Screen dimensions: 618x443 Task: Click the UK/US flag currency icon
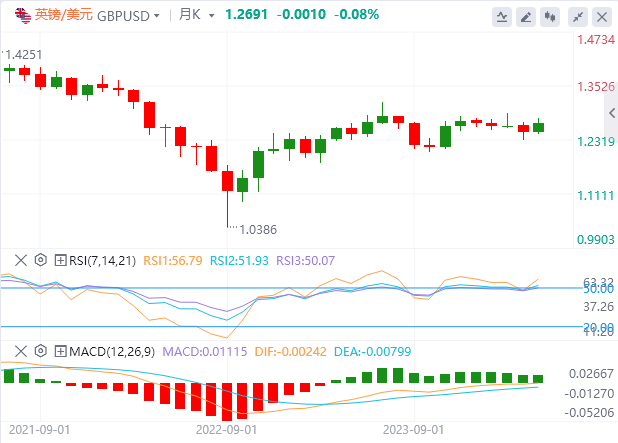point(23,15)
